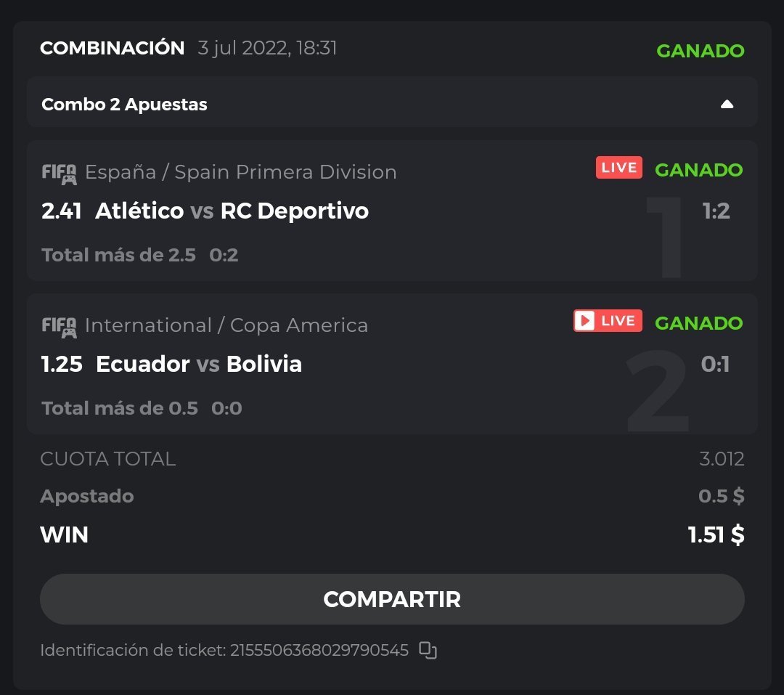Click the 2.41 odds value
Viewport: 784px width, 695px height.
point(62,211)
